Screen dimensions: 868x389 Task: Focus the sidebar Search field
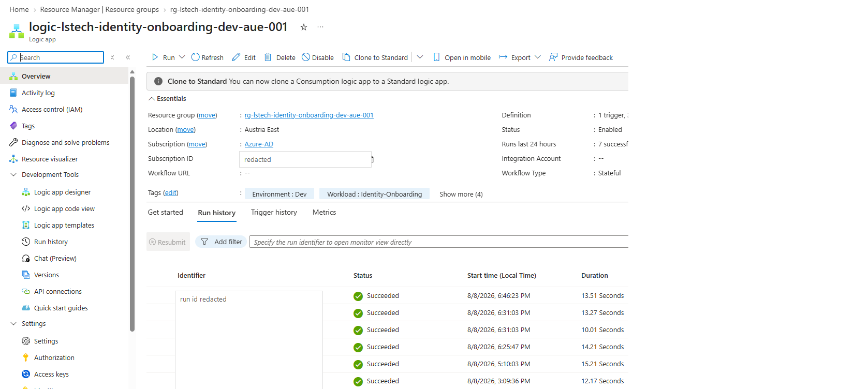pyautogui.click(x=56, y=57)
